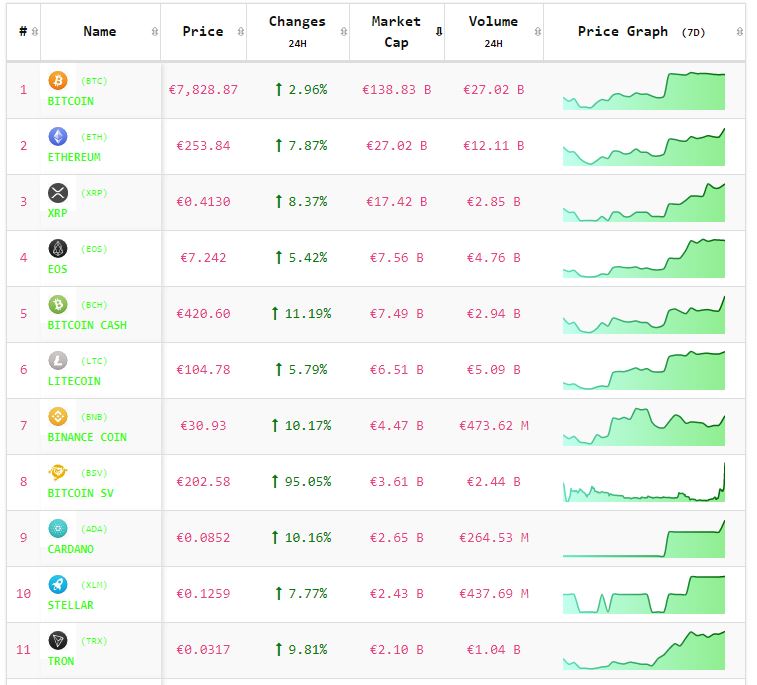This screenshot has height=685, width=757.
Task: Click the Bitcoin Cash green icon
Action: (58, 305)
